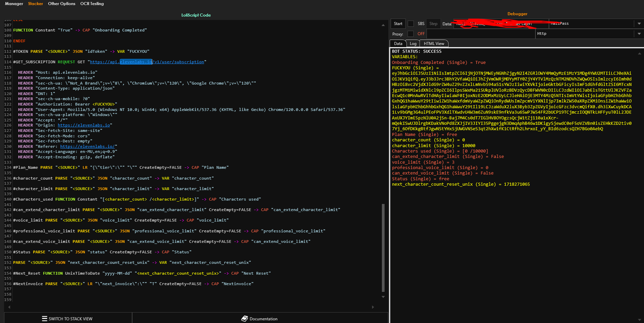
Task: Follow the api.elevenlabs.io subscription URL link
Action: pyautogui.click(x=147, y=62)
